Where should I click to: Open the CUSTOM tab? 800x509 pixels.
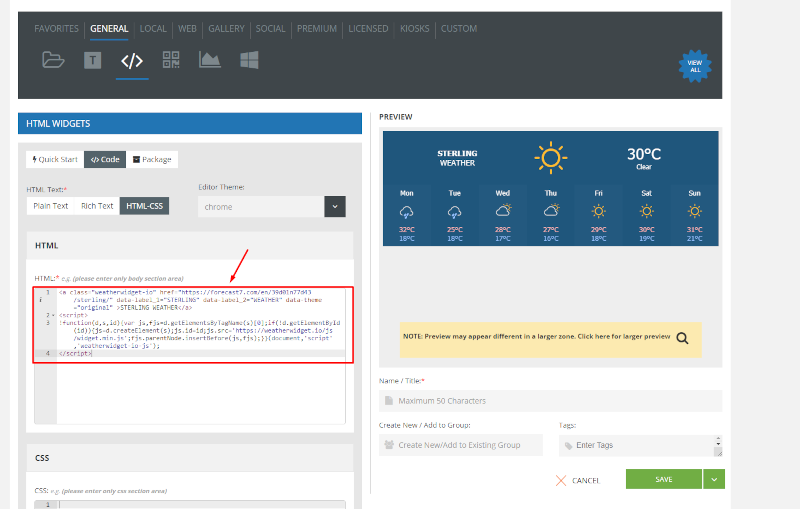459,29
